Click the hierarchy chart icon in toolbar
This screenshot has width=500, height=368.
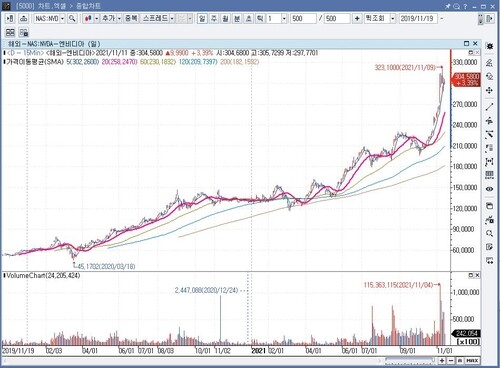click(23, 18)
